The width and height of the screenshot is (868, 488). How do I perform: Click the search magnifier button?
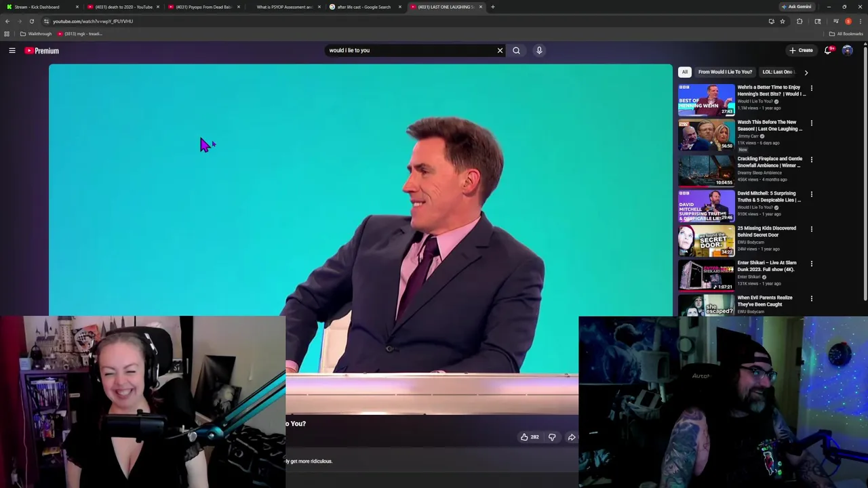pos(516,50)
